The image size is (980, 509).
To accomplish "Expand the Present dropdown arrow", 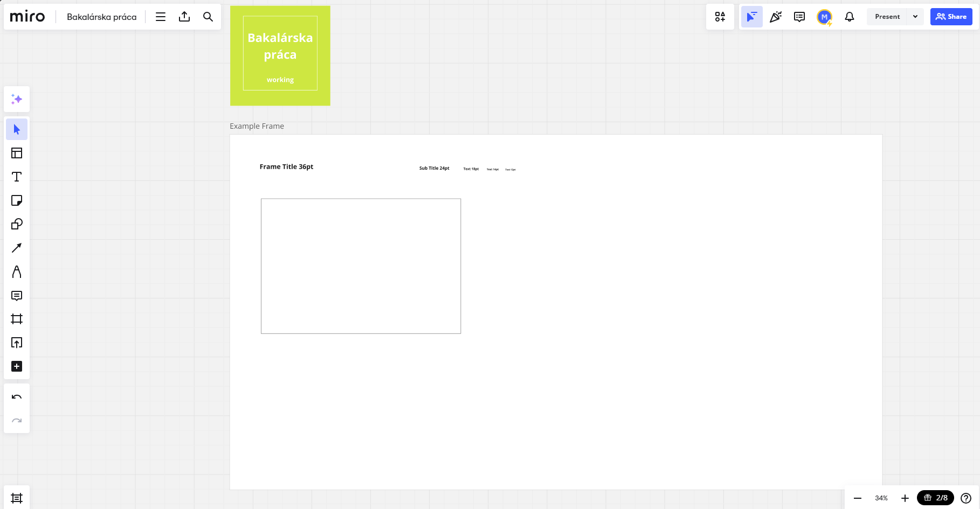I will point(915,17).
